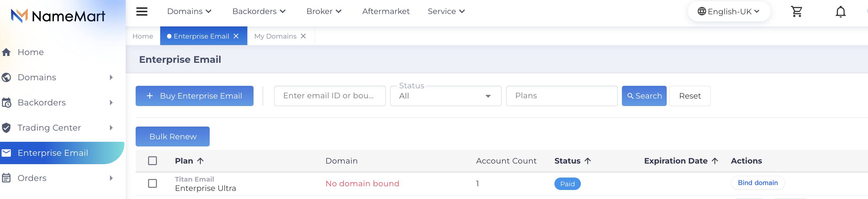Click the Bind domain link

pyautogui.click(x=758, y=183)
